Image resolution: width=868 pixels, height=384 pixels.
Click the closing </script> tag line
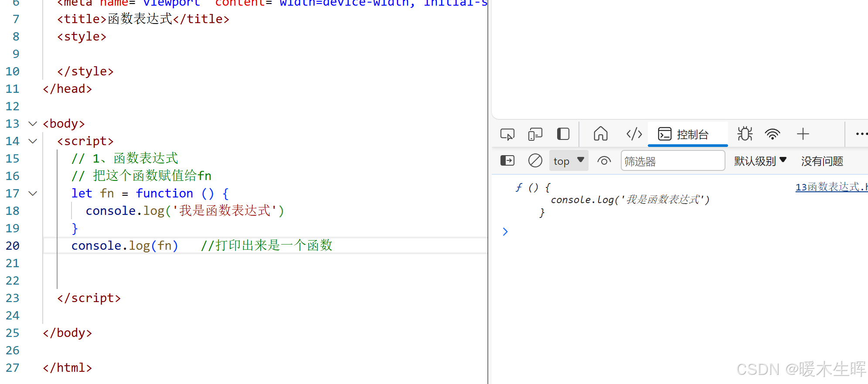[x=89, y=298]
